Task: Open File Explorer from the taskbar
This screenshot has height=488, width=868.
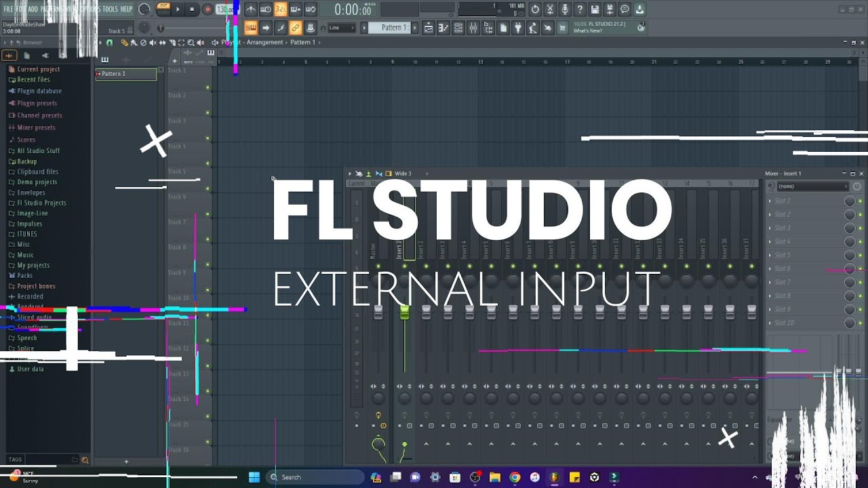Action: [495, 477]
